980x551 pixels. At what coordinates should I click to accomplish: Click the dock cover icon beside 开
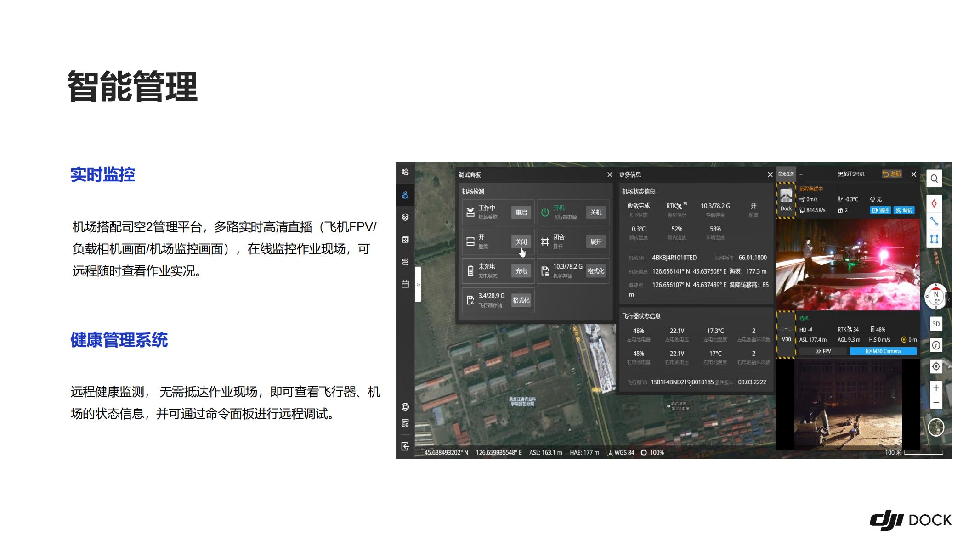tap(470, 242)
